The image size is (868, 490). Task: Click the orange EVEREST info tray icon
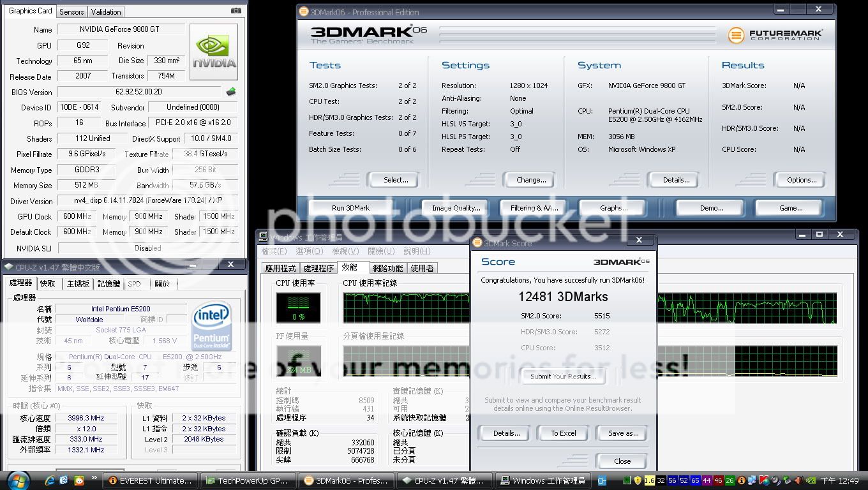tap(742, 480)
